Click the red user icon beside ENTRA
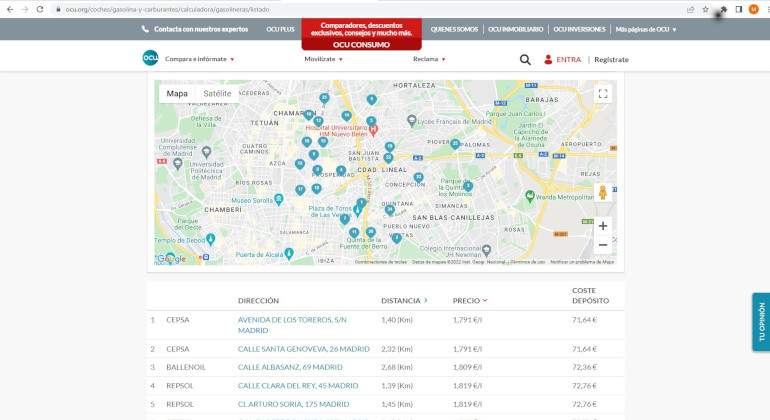 tap(548, 59)
